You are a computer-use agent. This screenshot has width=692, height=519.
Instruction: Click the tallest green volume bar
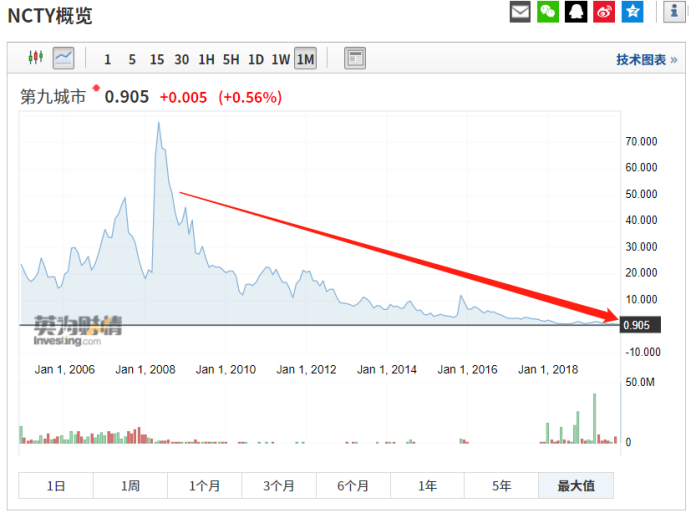tap(594, 418)
